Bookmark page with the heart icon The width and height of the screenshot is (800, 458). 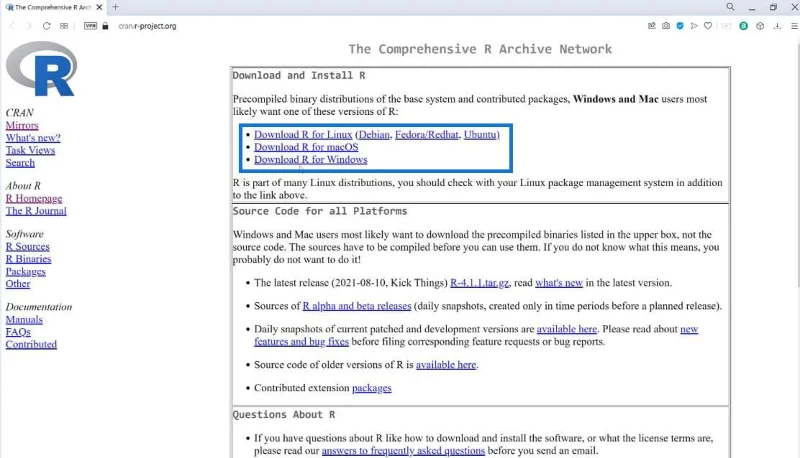[708, 26]
